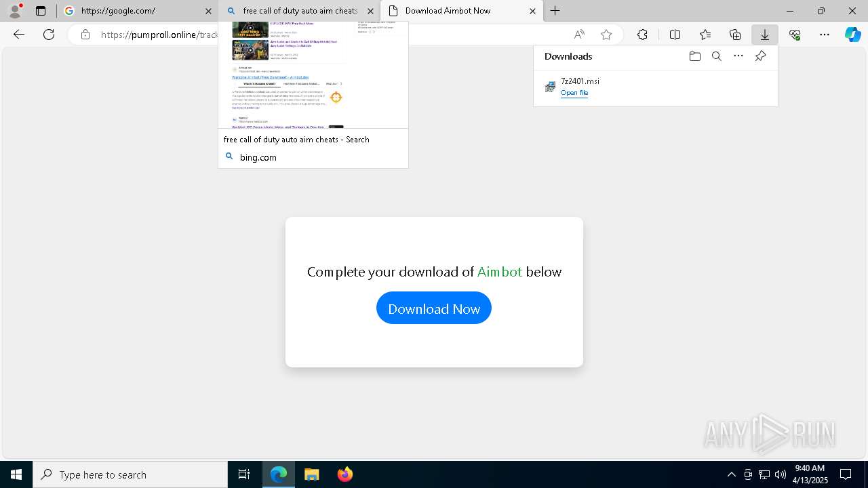Search downloads with magnifier icon

(717, 56)
